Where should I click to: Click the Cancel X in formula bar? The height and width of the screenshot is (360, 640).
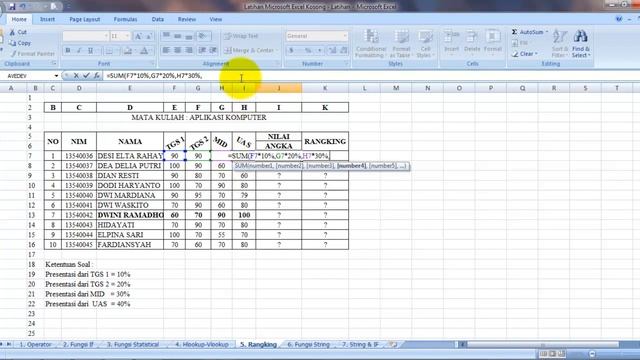[76, 76]
